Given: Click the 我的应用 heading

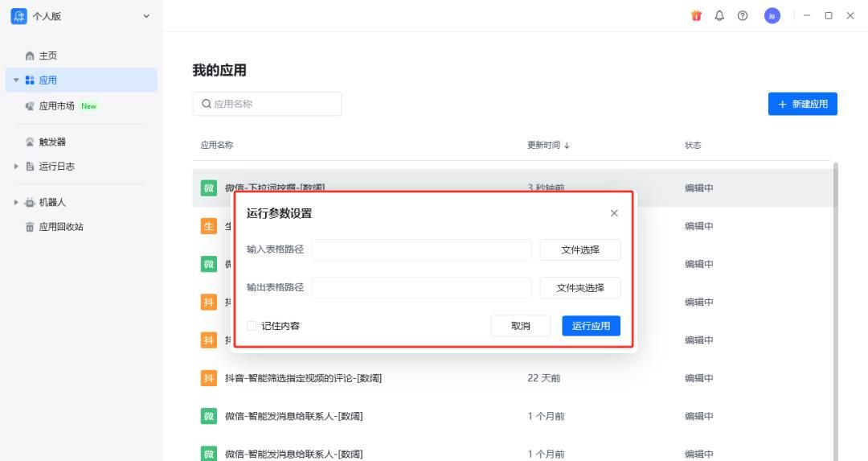Looking at the screenshot, I should tap(219, 70).
